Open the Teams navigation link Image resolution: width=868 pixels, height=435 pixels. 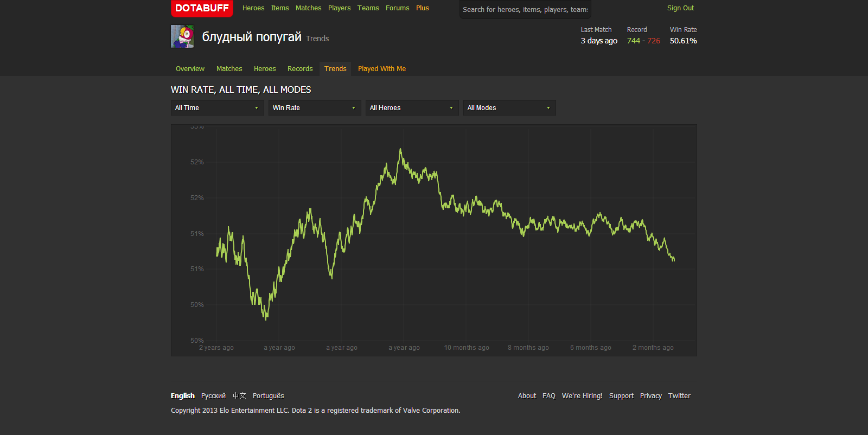(368, 8)
